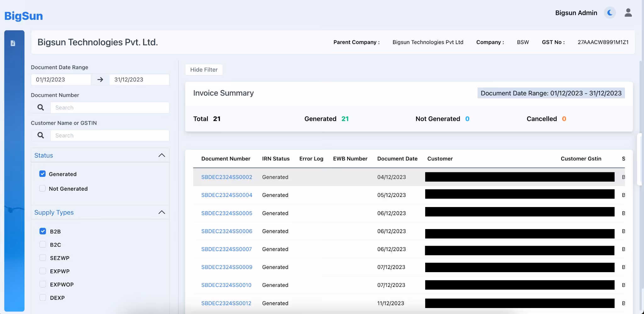Click the Status section title
Screen dimensions: 644x314
click(x=44, y=155)
